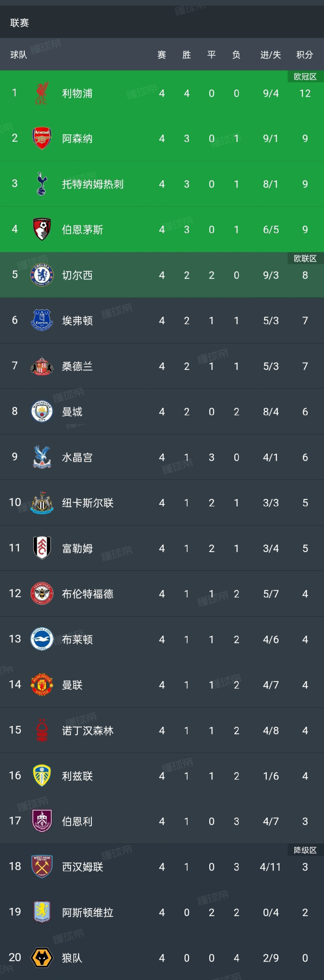Open team name 伯恩茅斯
Viewport: 324px width, 980px height.
pos(82,230)
